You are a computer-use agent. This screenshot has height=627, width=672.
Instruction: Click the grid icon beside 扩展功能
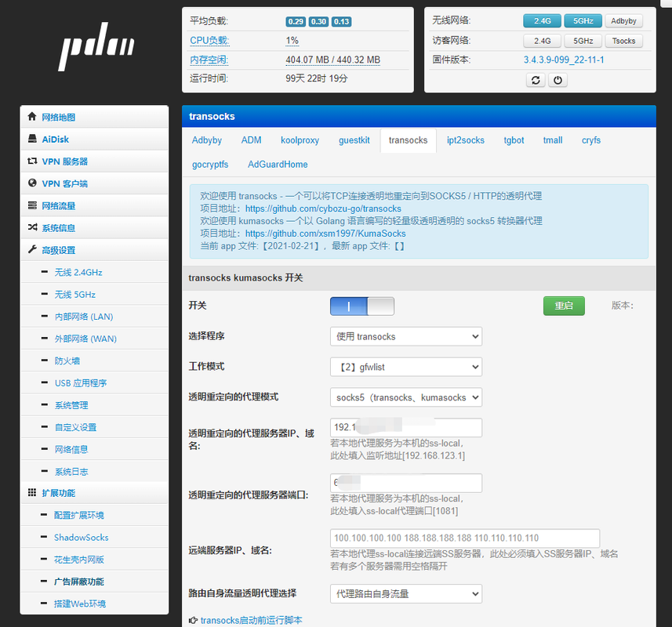tap(31, 492)
